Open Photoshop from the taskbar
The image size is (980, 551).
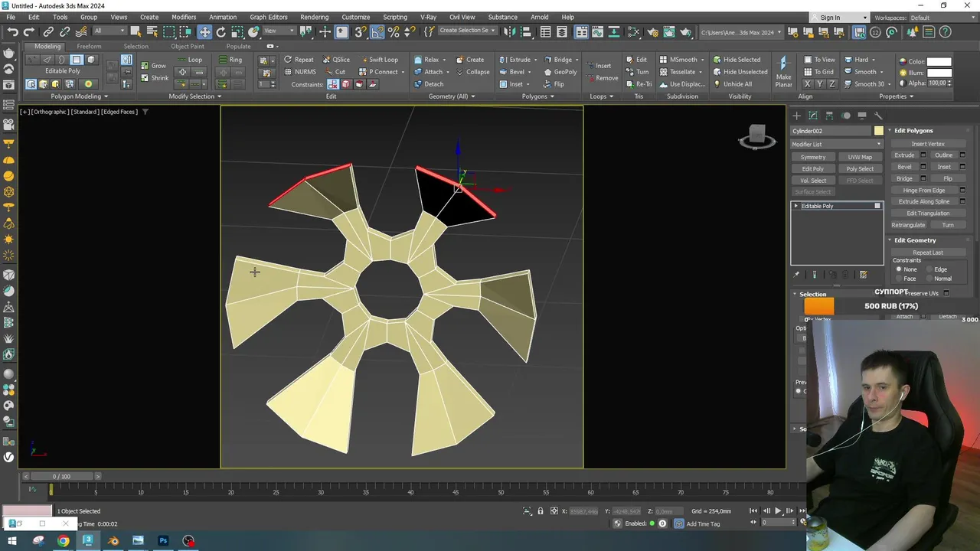point(163,541)
